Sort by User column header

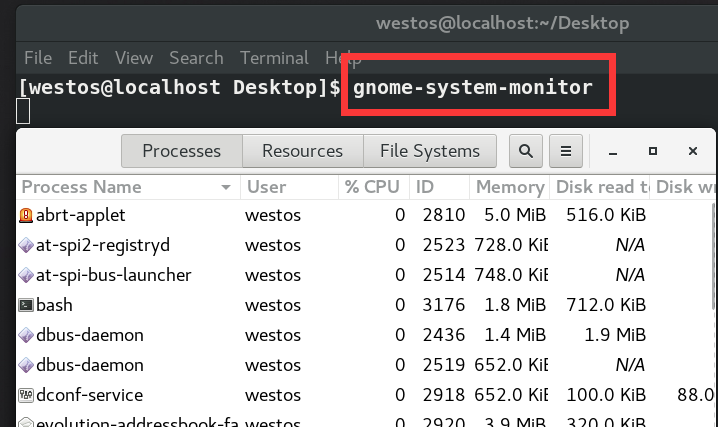[x=289, y=187]
